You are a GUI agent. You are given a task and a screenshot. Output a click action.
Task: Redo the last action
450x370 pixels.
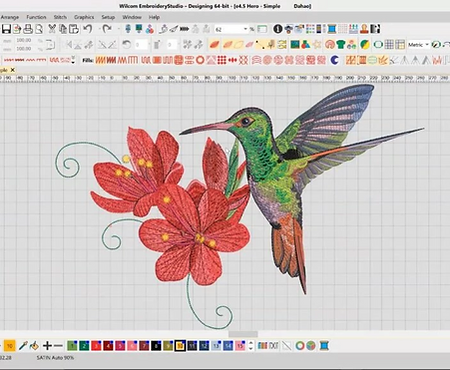[x=107, y=29]
